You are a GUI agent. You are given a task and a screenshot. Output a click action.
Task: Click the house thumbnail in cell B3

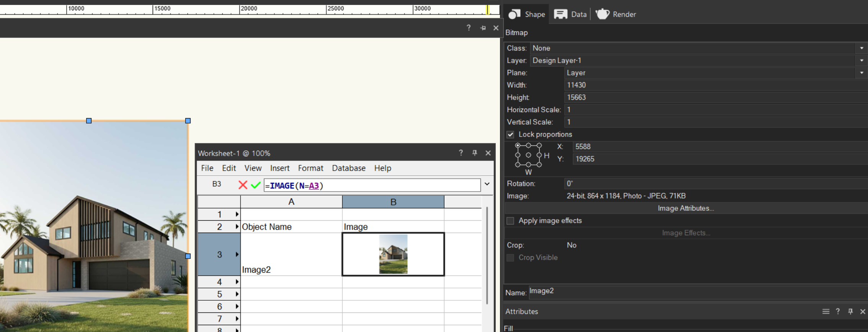[x=393, y=254]
